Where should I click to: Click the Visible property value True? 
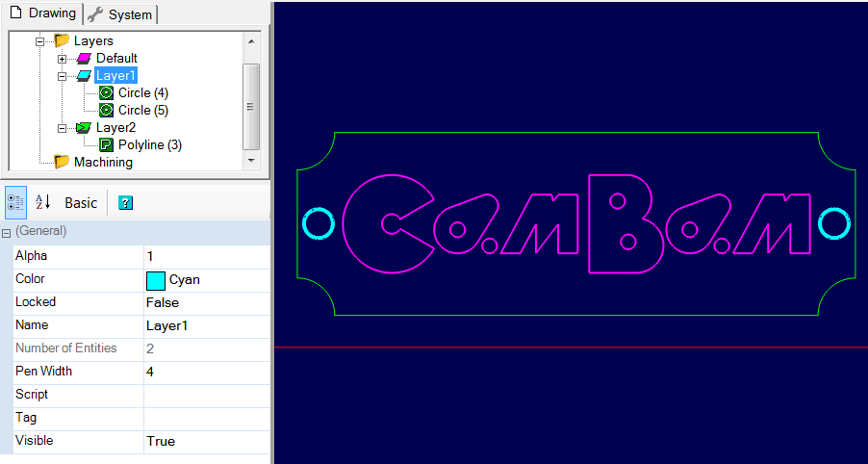[161, 441]
